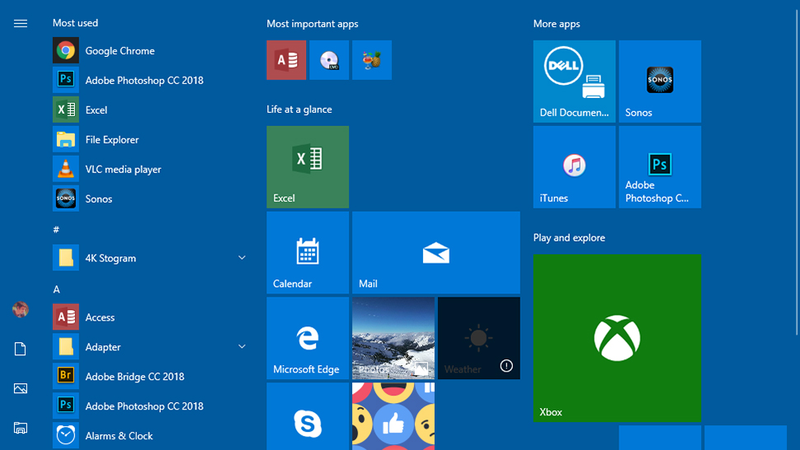Image resolution: width=800 pixels, height=450 pixels.
Task: Click the Start menu vertical scrollbar
Action: pos(797,173)
